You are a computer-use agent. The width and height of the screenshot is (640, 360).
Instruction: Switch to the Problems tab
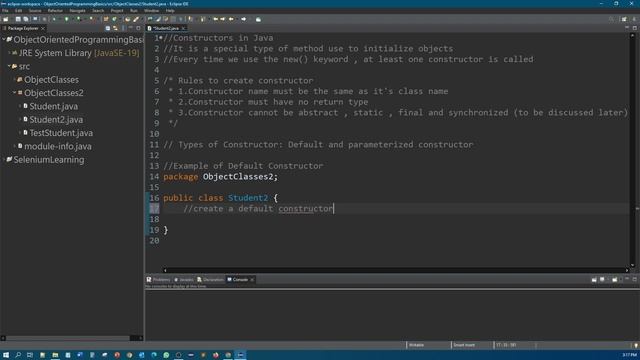click(x=158, y=280)
